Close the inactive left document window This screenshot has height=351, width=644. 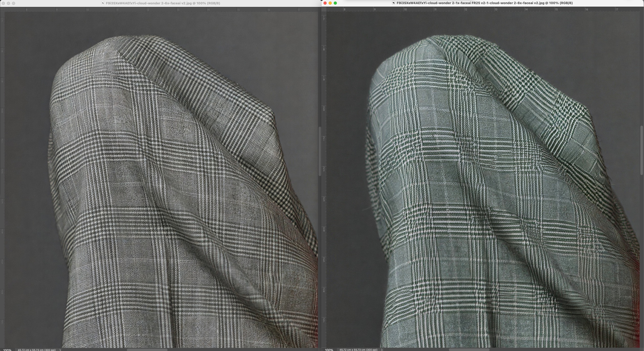tap(3, 3)
